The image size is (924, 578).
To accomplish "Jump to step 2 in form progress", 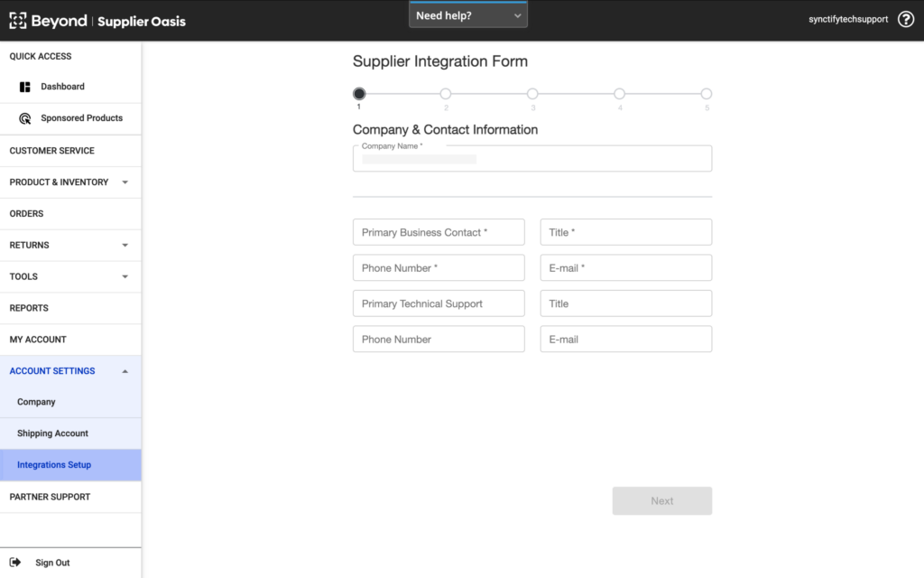I will pyautogui.click(x=446, y=93).
